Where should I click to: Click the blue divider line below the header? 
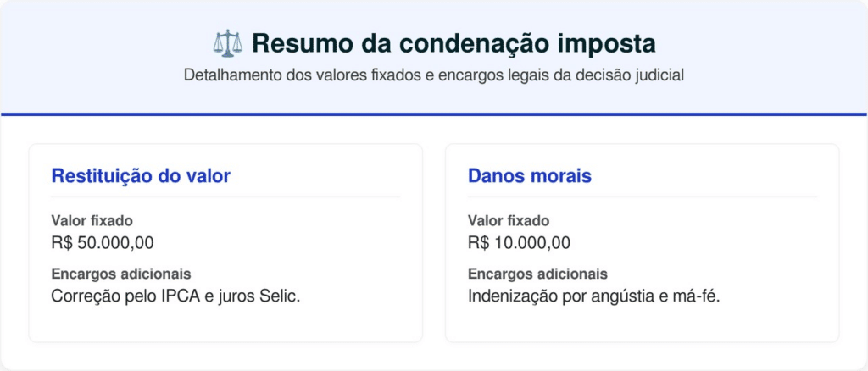[434, 114]
